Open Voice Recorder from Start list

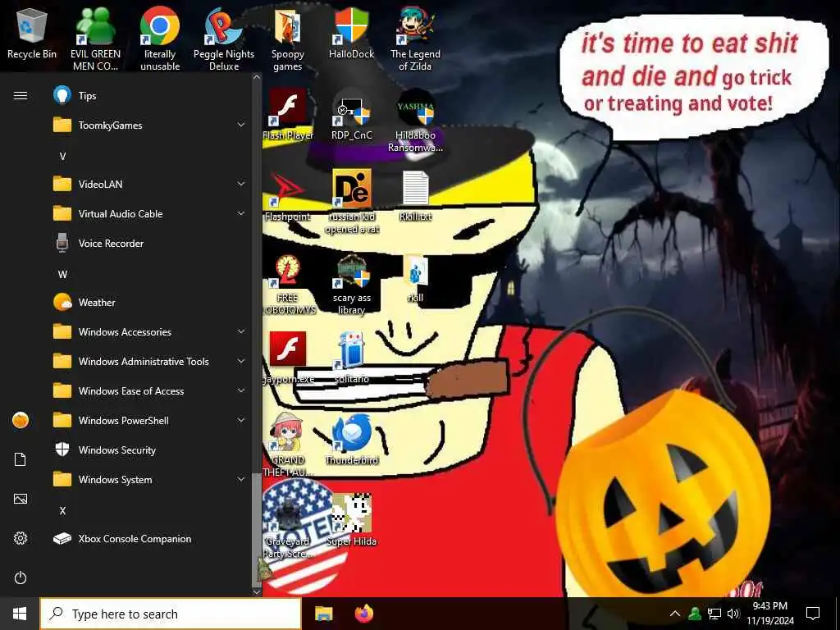(150, 243)
